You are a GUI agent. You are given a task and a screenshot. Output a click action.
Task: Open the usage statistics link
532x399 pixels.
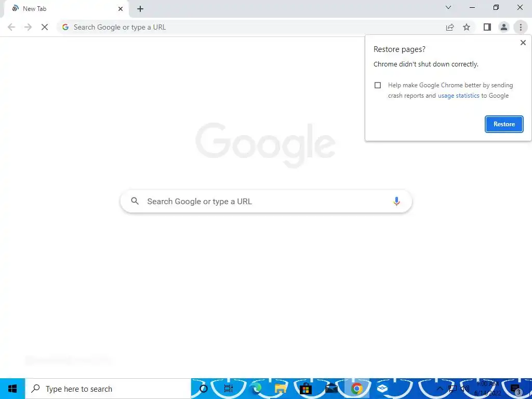click(458, 96)
